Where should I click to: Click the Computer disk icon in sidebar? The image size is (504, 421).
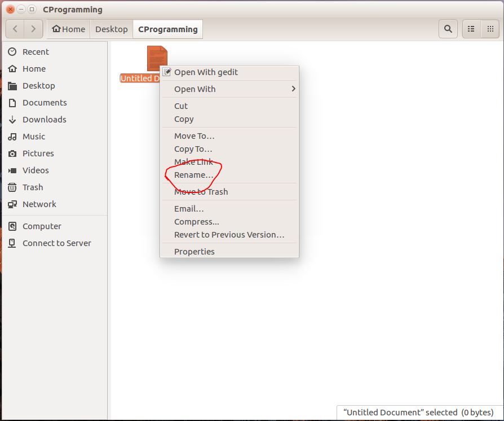pyautogui.click(x=12, y=226)
